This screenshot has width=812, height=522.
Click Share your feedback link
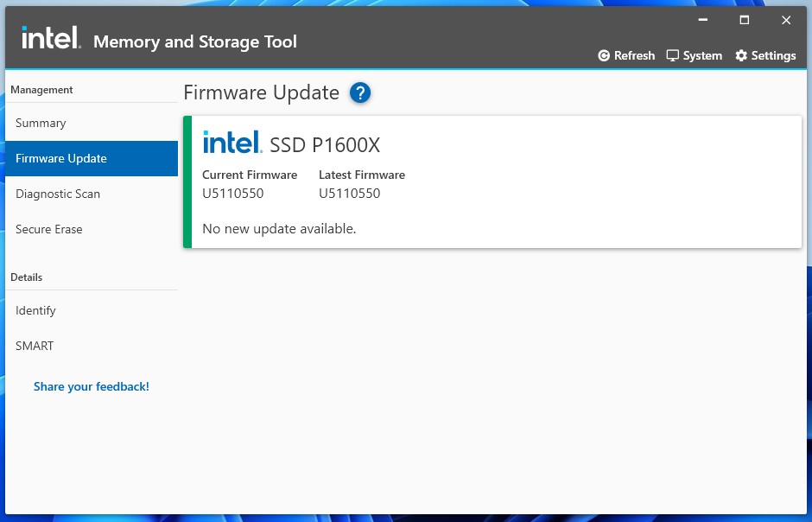point(92,386)
